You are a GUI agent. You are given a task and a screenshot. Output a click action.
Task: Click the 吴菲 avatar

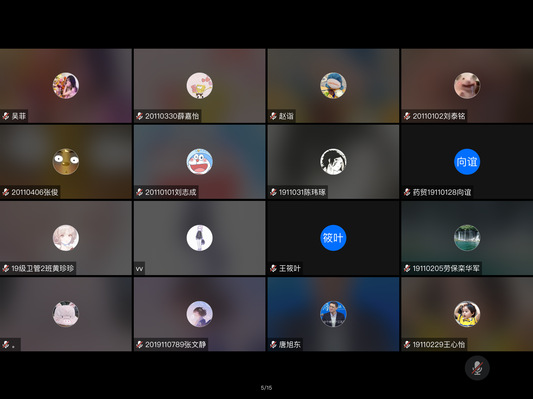pyautogui.click(x=66, y=85)
